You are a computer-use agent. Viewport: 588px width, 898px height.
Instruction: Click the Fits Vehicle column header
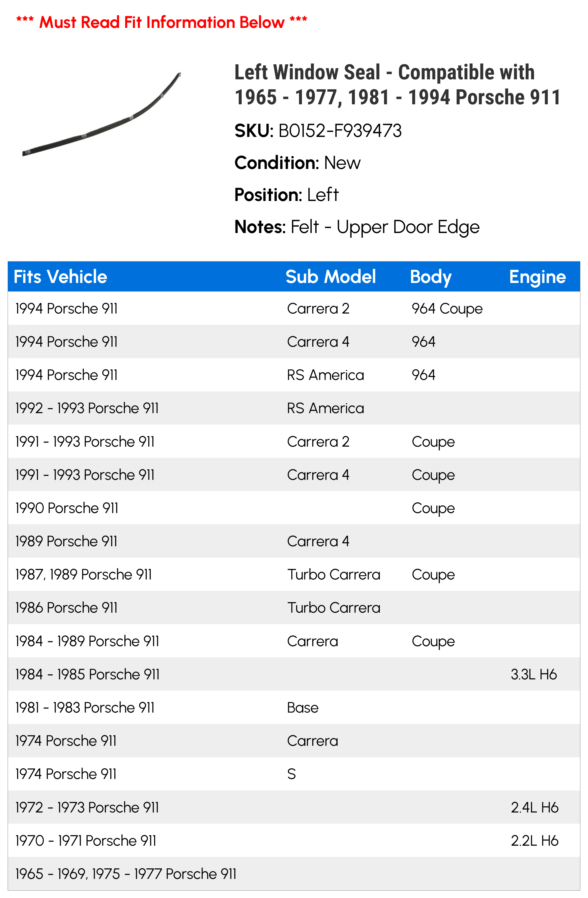pos(60,277)
